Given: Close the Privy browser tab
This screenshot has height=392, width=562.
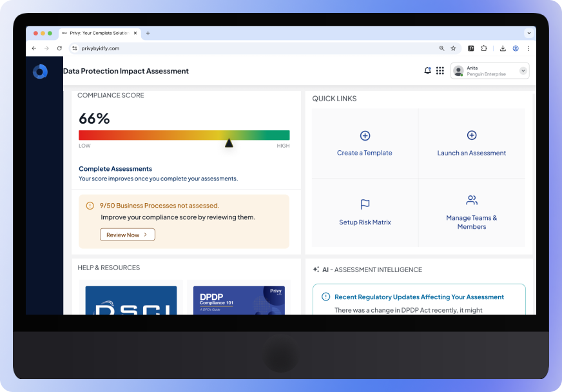Looking at the screenshot, I should pos(135,33).
